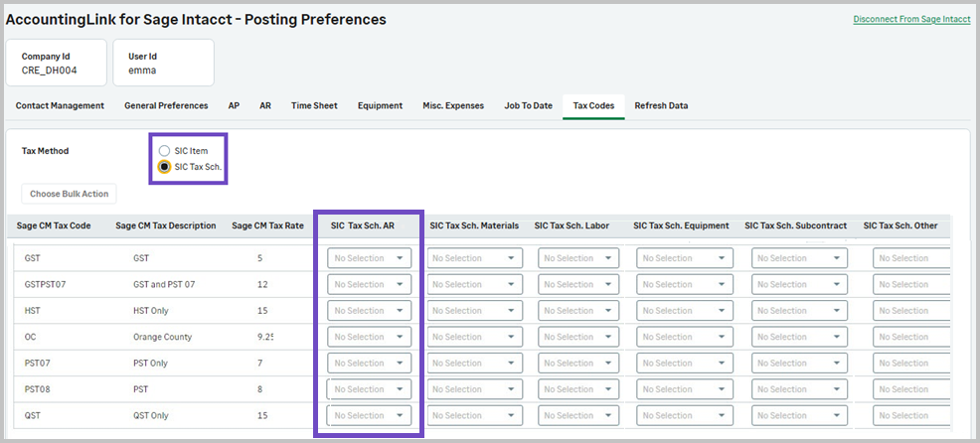Open the Refresh Data tab
This screenshot has height=443, width=980.
661,105
